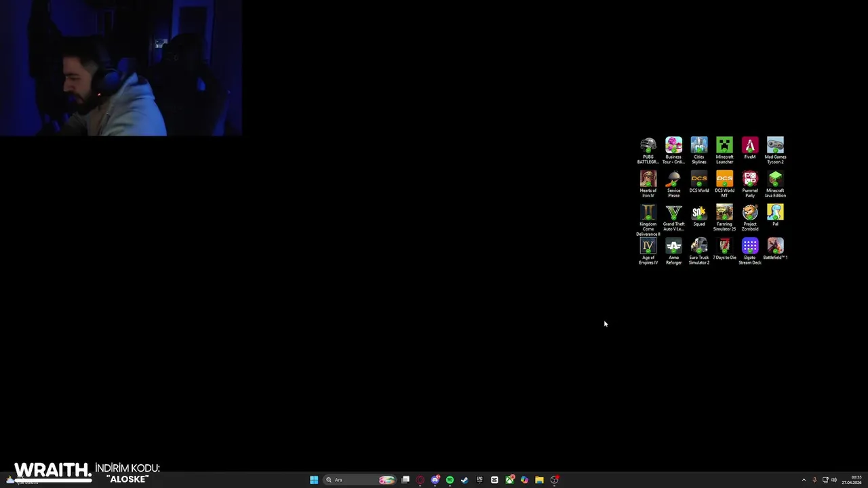The width and height of the screenshot is (868, 488).
Task: Expand the hidden system tray icons
Action: [804, 480]
